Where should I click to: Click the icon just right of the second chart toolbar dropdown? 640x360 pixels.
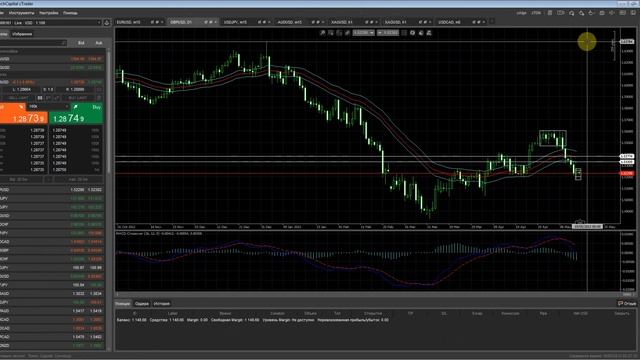click(404, 33)
